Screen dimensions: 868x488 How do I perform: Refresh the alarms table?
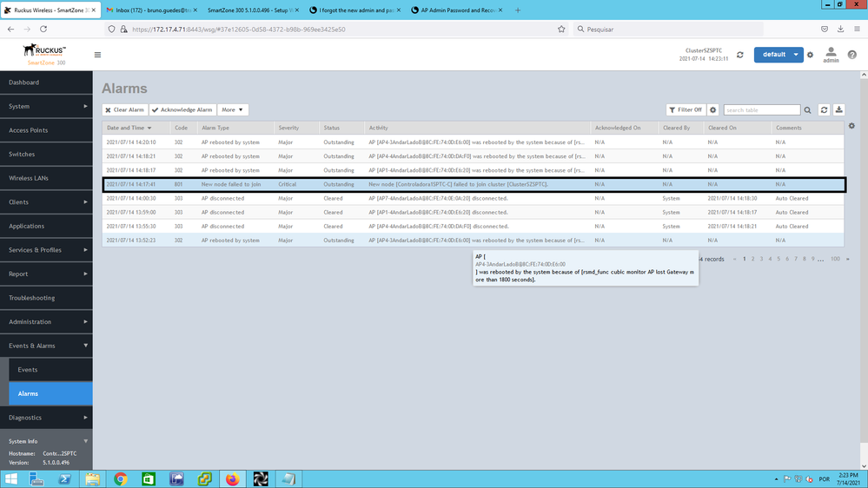coord(825,110)
